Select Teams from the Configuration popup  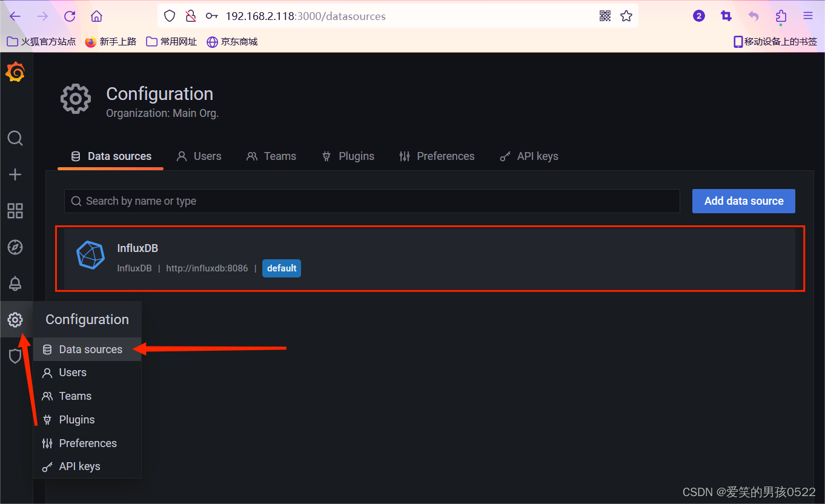coord(75,396)
